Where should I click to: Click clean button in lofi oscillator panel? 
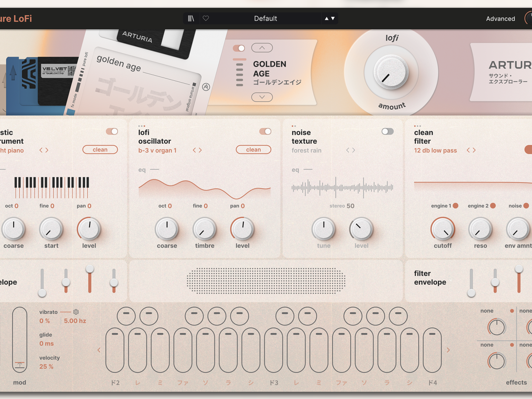pos(253,149)
